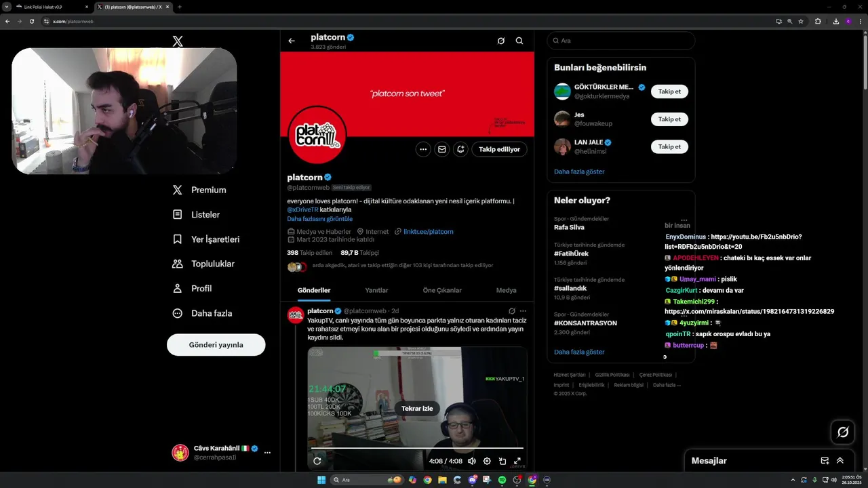
Task: Click the new message compose icon
Action: tap(825, 460)
